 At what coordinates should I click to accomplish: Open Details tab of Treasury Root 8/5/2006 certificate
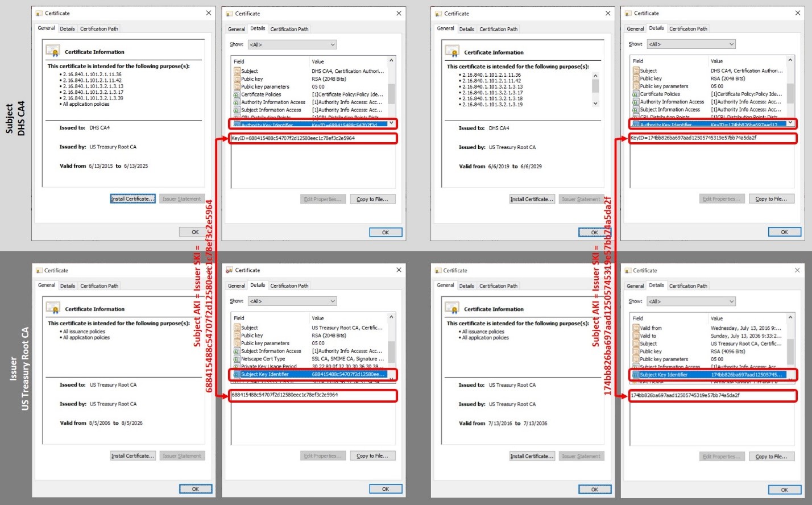click(68, 285)
